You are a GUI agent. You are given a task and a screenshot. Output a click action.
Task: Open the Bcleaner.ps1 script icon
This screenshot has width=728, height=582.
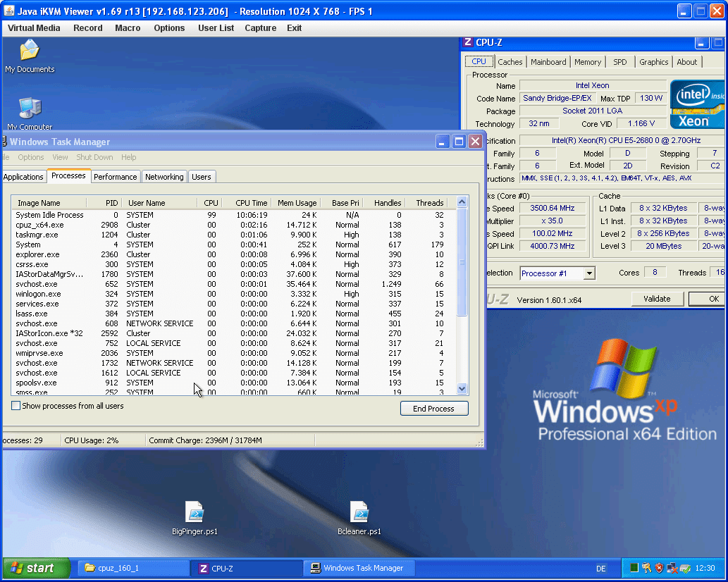[359, 513]
